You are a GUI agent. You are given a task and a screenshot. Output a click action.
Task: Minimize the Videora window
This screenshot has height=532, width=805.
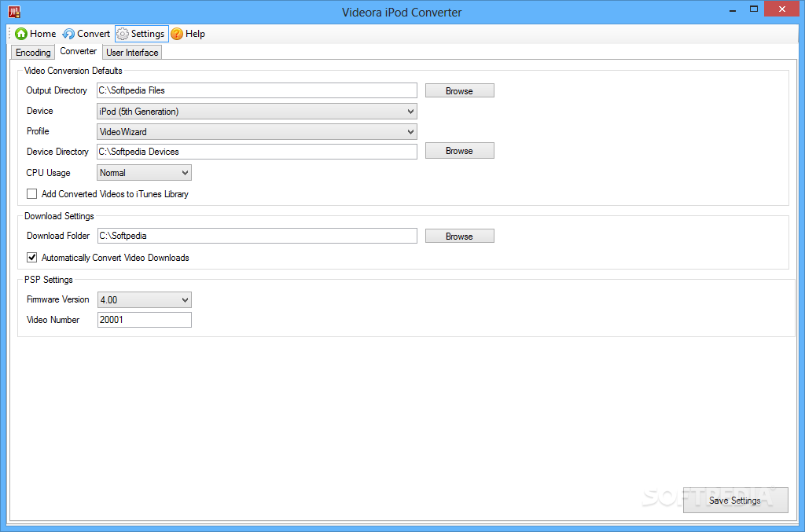pos(733,9)
